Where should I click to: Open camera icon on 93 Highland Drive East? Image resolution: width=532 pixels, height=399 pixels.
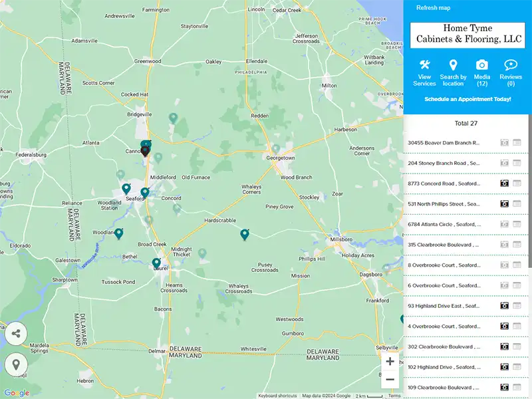tap(504, 305)
